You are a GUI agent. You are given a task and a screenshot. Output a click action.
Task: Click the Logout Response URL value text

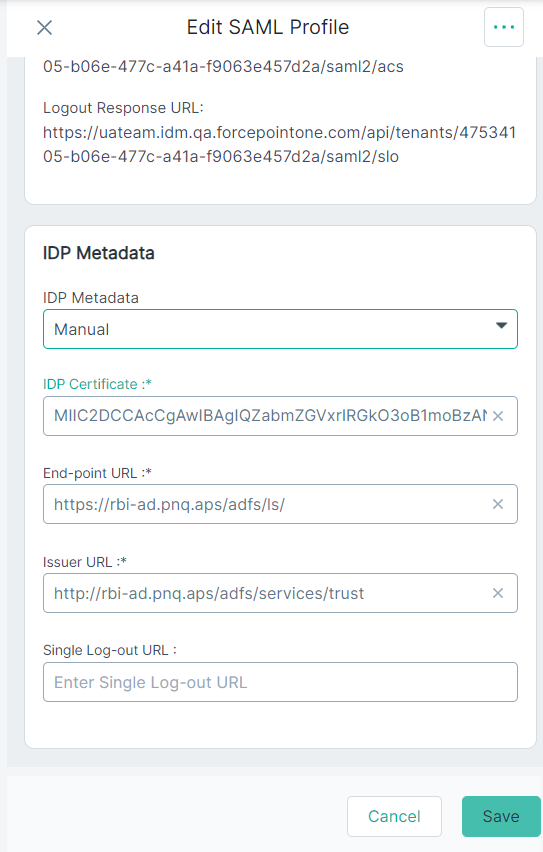pyautogui.click(x=279, y=145)
